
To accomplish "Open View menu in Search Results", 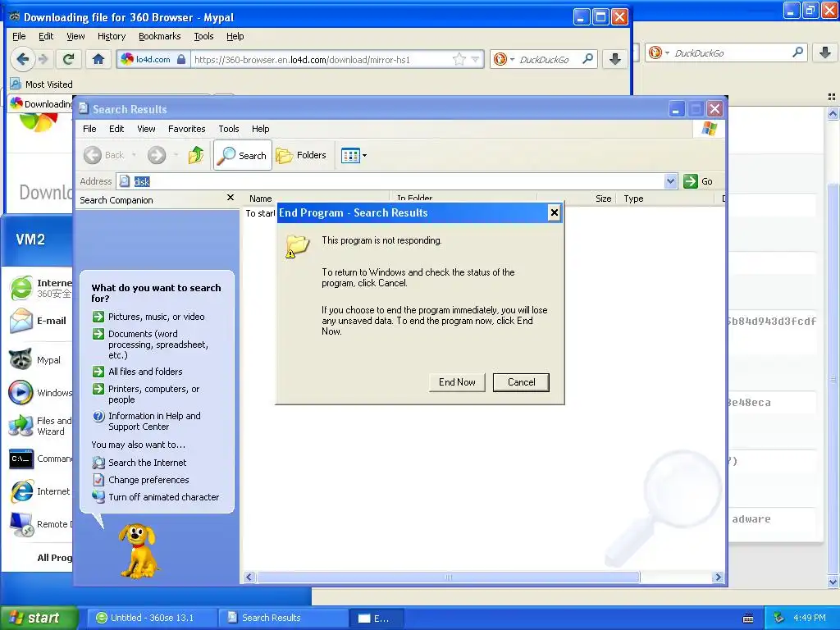I will coord(146,129).
